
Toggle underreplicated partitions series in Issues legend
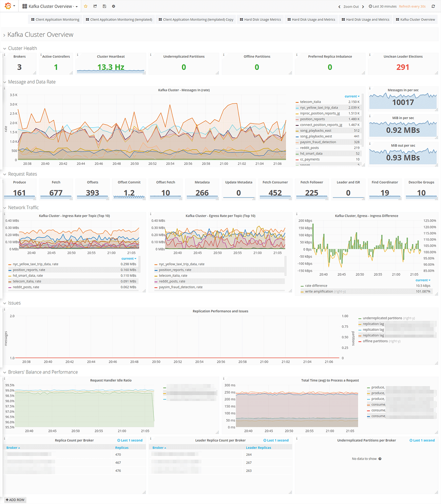tap(382, 318)
